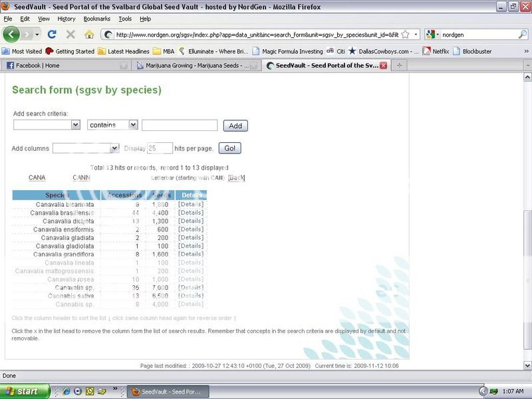
Task: Open the navigation history dropdown arrow
Action: (x=37, y=35)
